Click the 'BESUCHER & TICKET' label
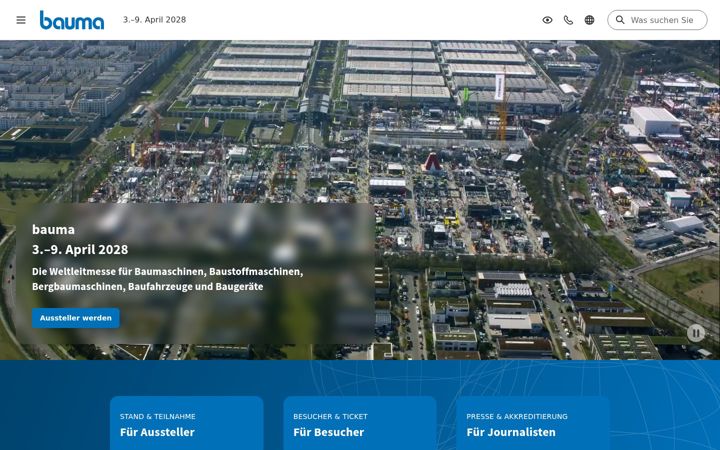Image resolution: width=720 pixels, height=450 pixels. [x=330, y=416]
